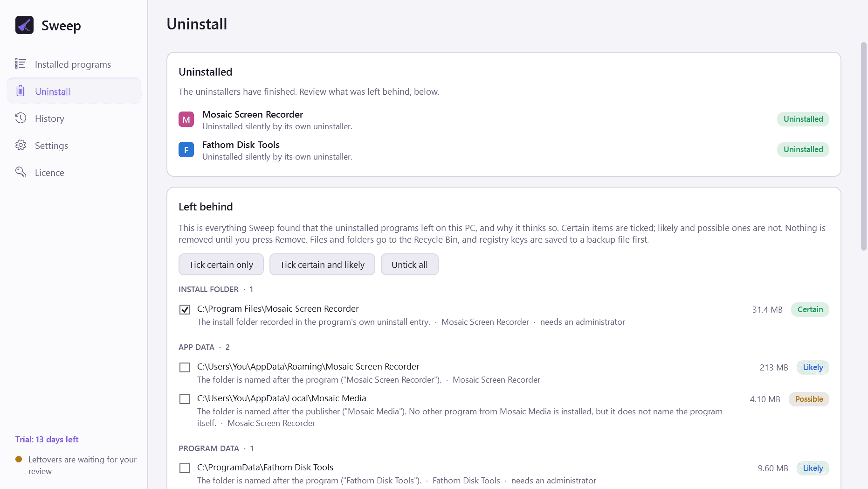The width and height of the screenshot is (868, 489).
Task: Click the Untick all button
Action: (x=409, y=265)
